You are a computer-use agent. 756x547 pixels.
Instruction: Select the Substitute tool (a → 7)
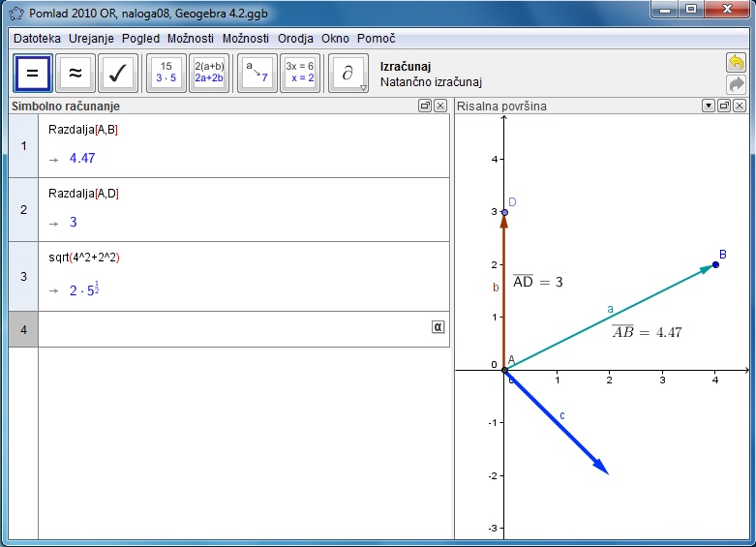coord(257,74)
